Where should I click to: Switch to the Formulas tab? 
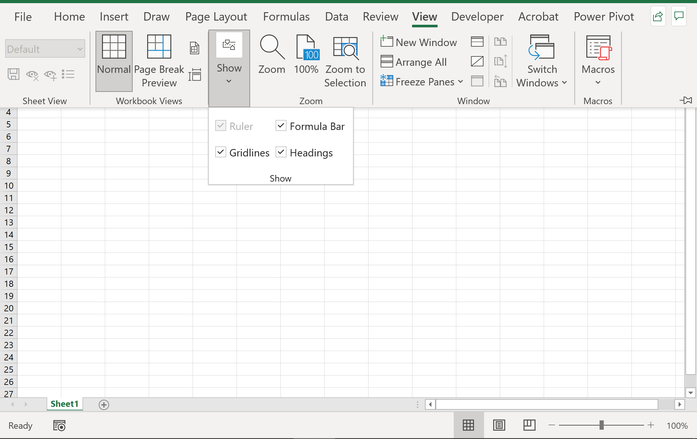coord(286,17)
